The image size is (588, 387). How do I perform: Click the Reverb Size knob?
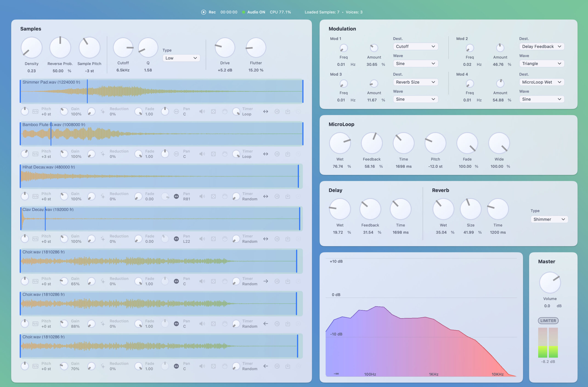(470, 209)
